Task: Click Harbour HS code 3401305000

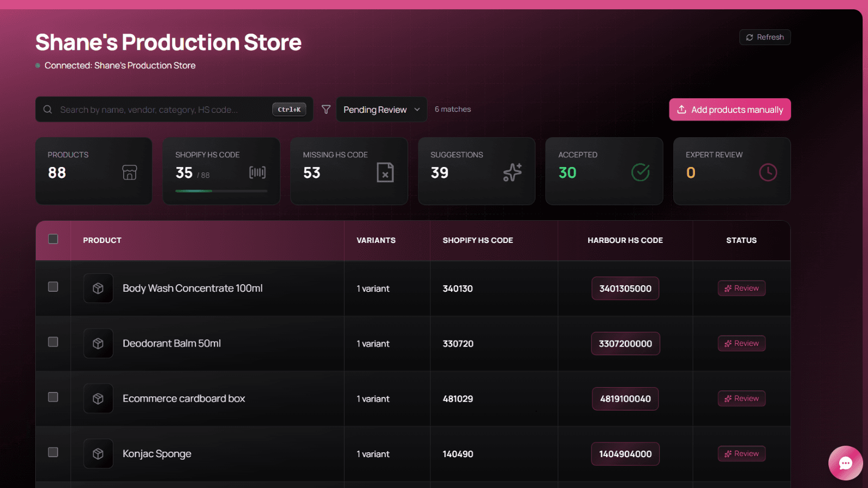Action: (626, 288)
